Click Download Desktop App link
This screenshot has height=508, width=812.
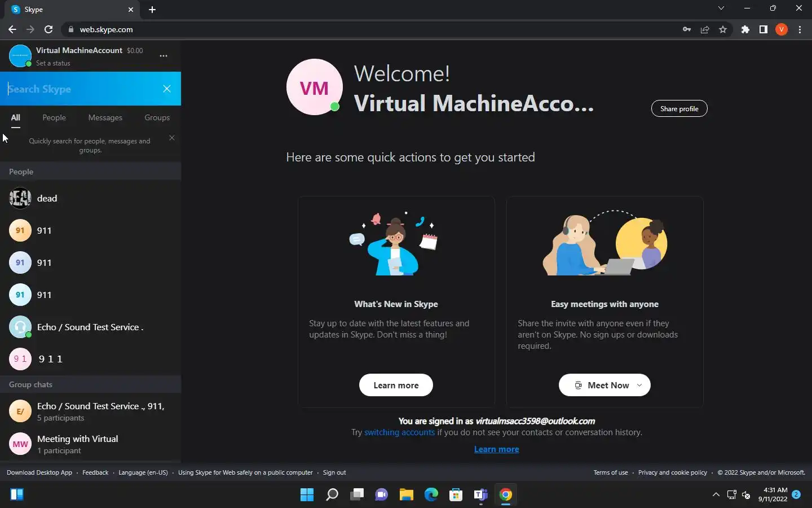pyautogui.click(x=39, y=472)
